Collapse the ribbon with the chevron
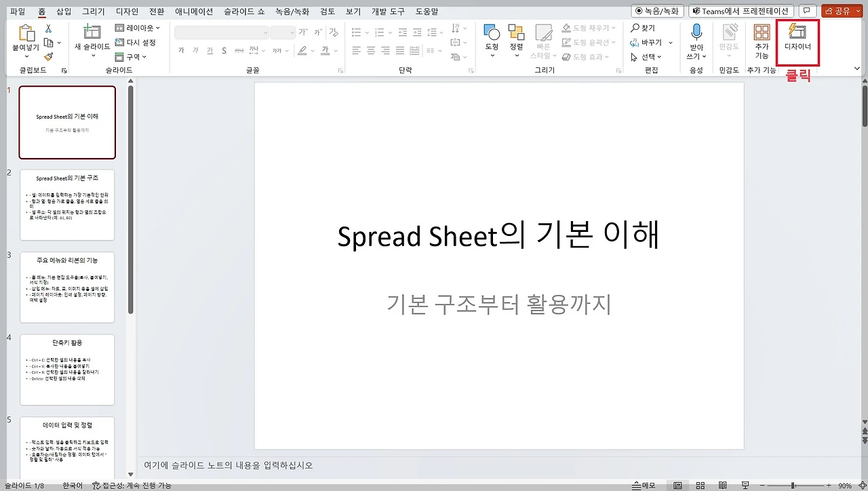The height and width of the screenshot is (491, 868). tap(857, 68)
